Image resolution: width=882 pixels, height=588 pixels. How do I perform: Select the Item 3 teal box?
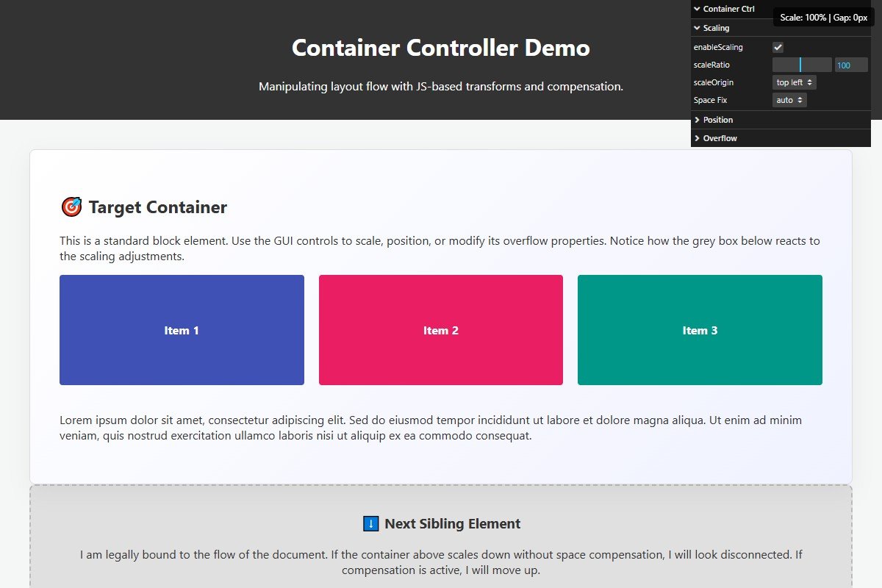click(x=700, y=330)
